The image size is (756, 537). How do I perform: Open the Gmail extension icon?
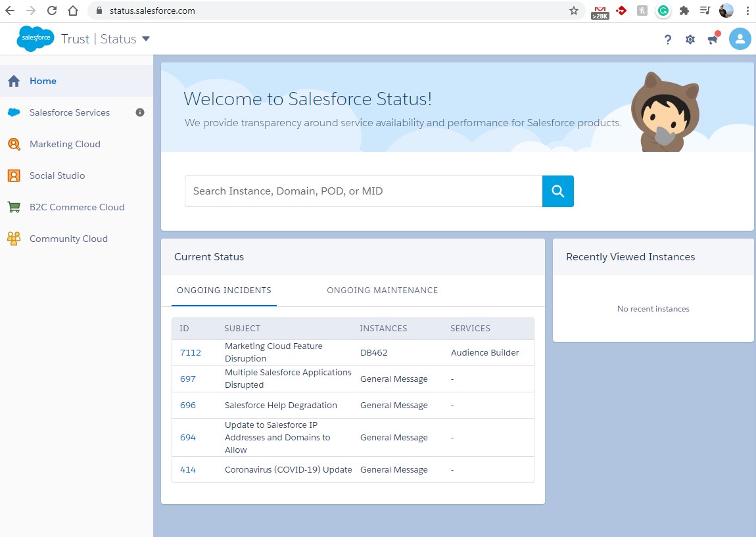(600, 12)
